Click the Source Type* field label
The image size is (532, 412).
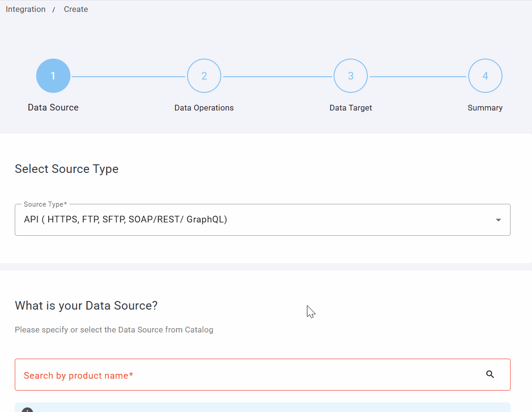tap(45, 204)
